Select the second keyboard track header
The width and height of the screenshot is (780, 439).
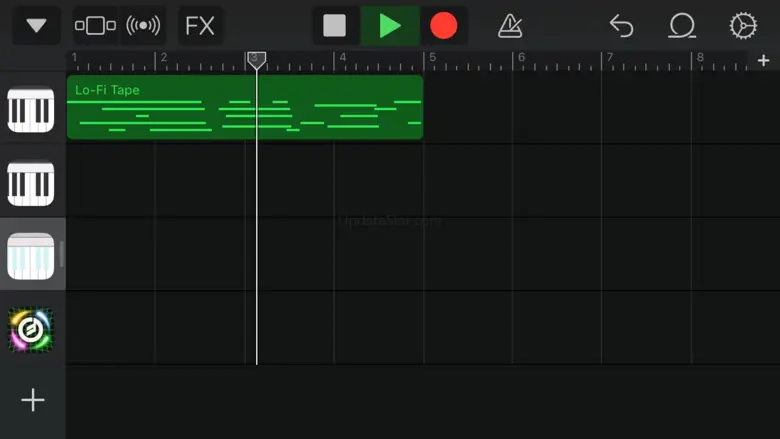(31, 183)
